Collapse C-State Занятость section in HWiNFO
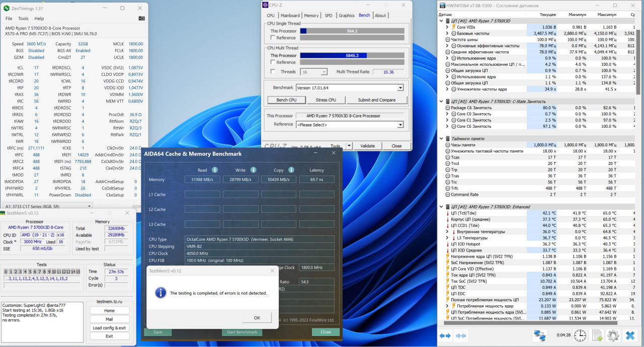Screen dimensions: 644x347 pos(441,102)
